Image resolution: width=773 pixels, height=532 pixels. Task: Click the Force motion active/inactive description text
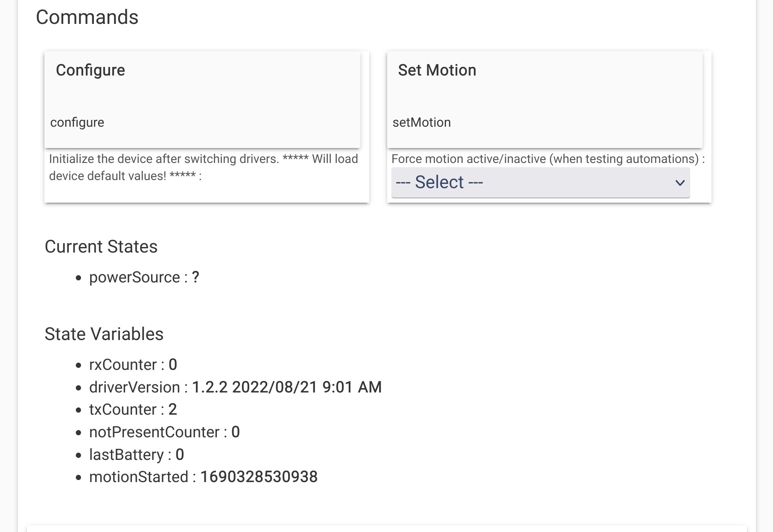click(x=548, y=159)
